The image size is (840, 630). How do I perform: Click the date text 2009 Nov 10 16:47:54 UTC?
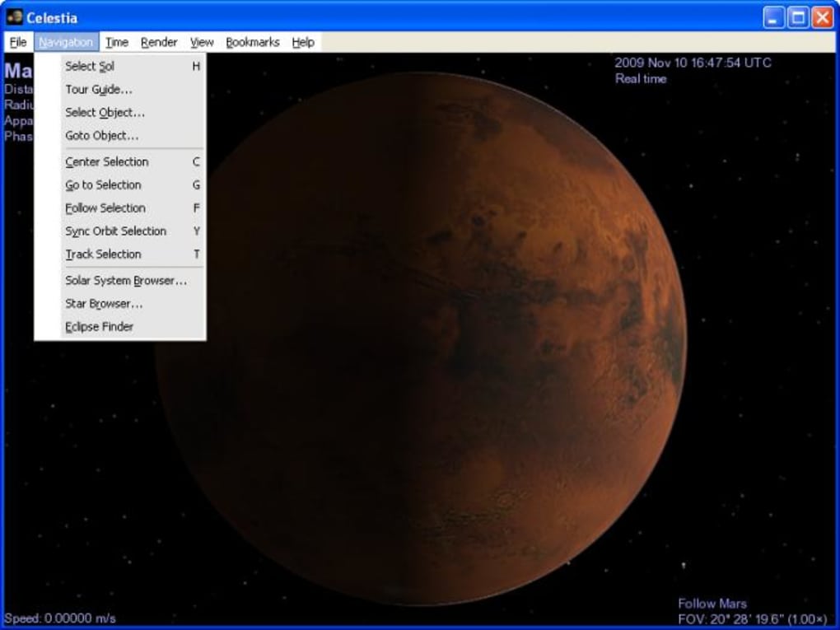point(693,63)
